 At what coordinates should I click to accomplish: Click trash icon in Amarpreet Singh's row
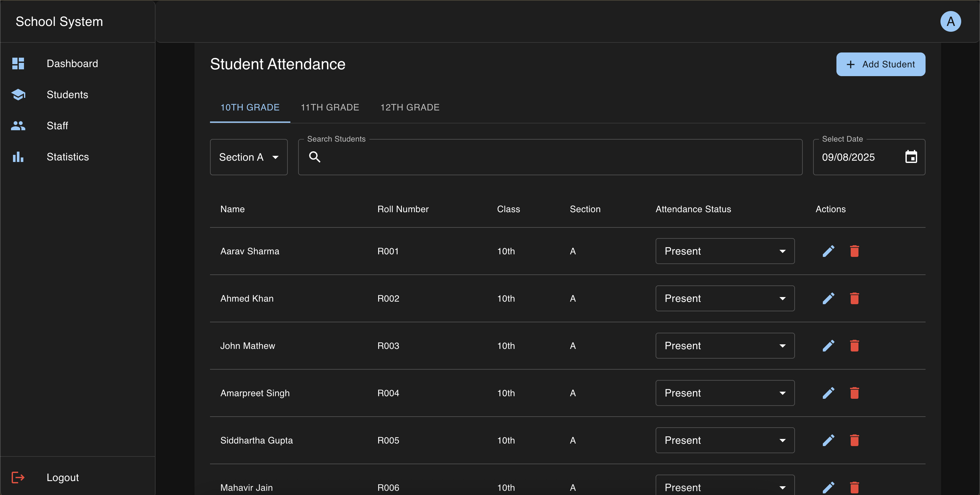pos(854,393)
